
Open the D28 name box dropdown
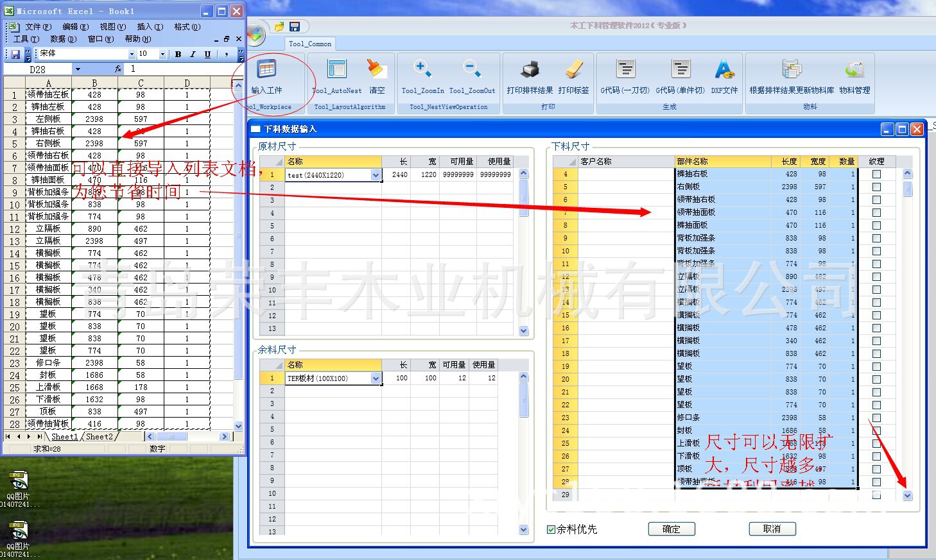pyautogui.click(x=78, y=69)
